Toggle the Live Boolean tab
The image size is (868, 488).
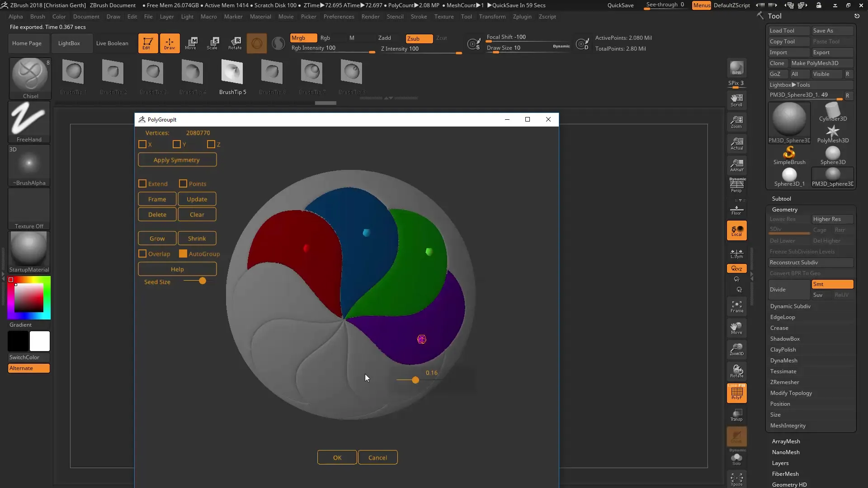coord(112,43)
